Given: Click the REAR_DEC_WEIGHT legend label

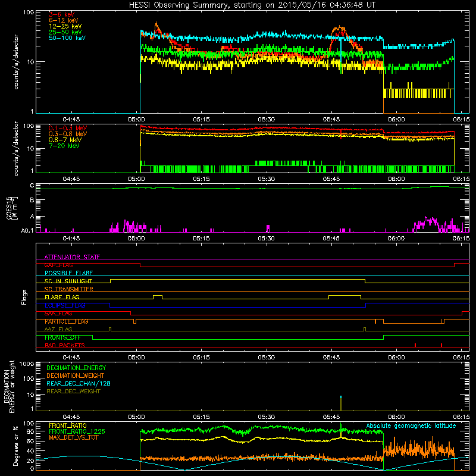Looking at the screenshot, I should (73, 392).
